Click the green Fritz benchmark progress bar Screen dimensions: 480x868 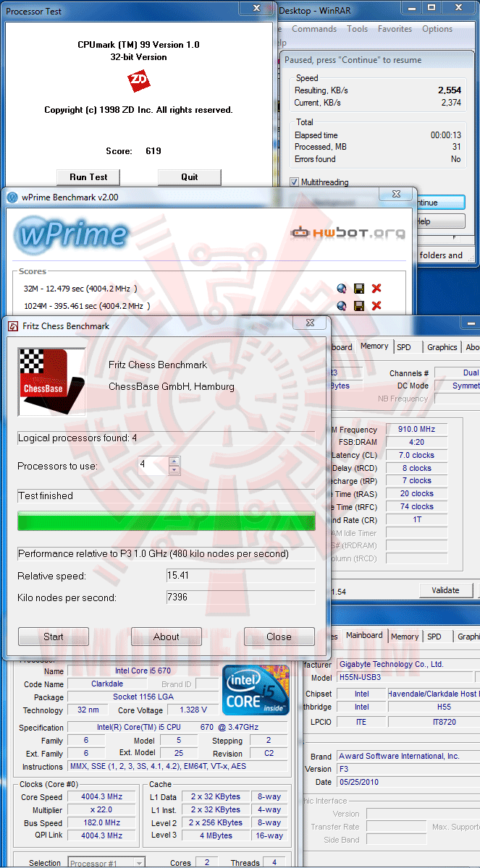tap(167, 522)
